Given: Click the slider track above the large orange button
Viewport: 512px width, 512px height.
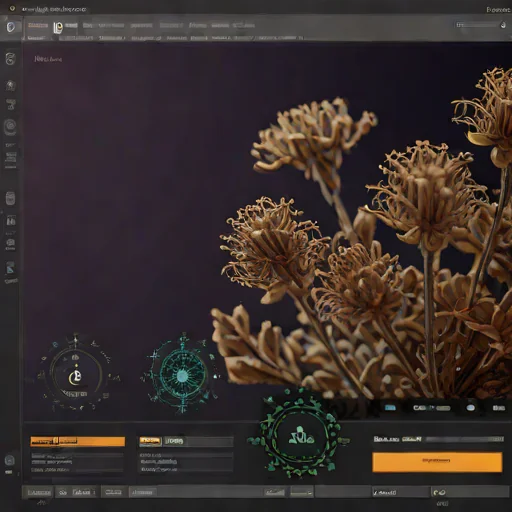Looking at the screenshot, I should (x=465, y=439).
